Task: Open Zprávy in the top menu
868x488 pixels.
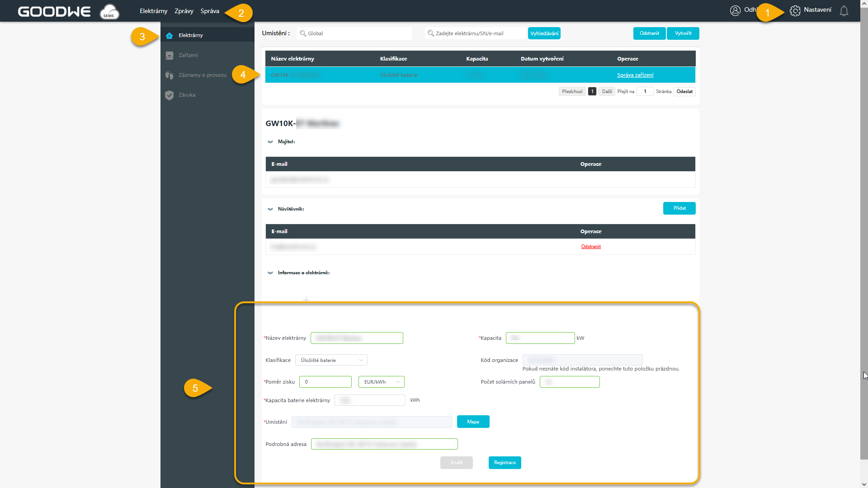Action: (184, 11)
